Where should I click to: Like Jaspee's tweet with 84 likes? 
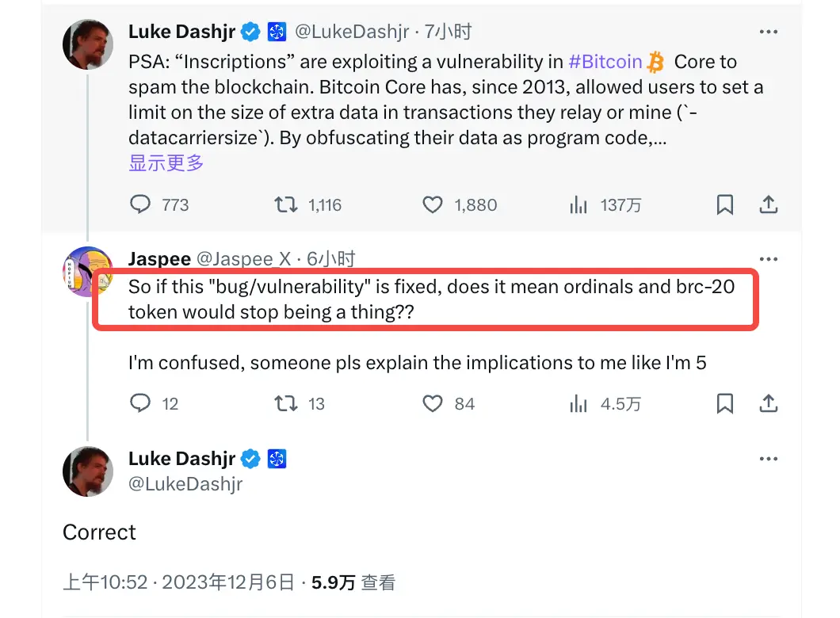click(x=432, y=404)
